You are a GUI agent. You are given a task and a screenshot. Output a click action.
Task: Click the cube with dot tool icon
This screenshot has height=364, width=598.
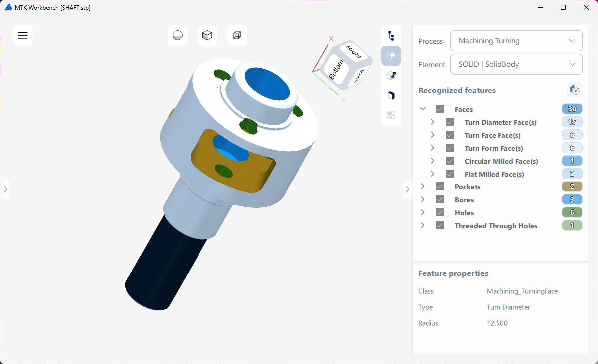(391, 76)
